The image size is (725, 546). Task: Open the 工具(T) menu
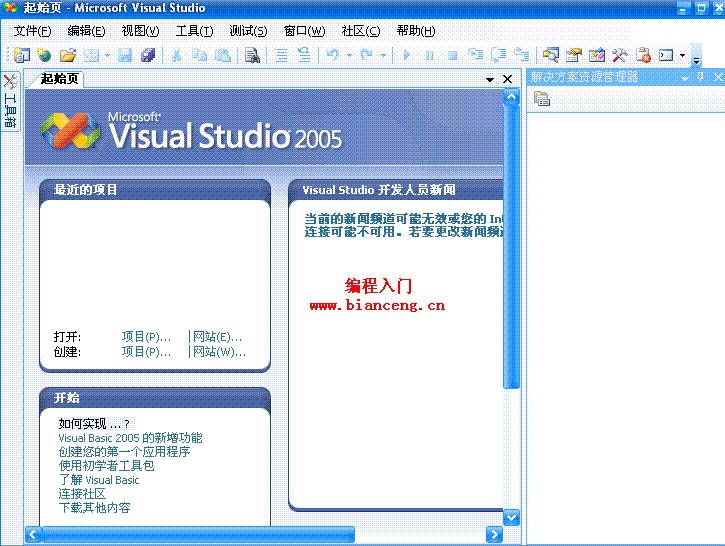point(195,31)
